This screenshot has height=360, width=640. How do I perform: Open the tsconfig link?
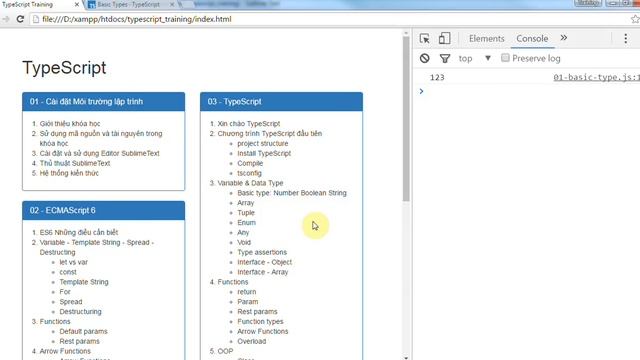click(x=249, y=173)
